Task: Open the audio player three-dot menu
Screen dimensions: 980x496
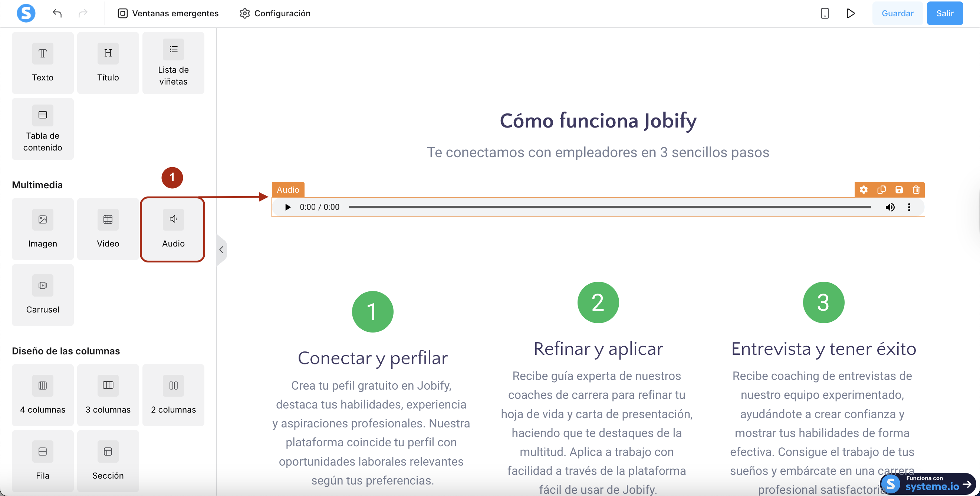Action: pos(909,207)
